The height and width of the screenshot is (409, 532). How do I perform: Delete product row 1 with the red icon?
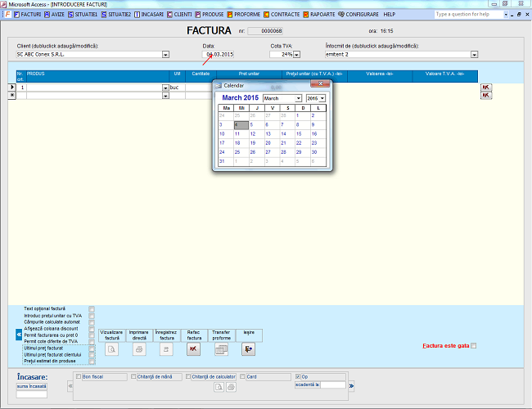(x=486, y=88)
